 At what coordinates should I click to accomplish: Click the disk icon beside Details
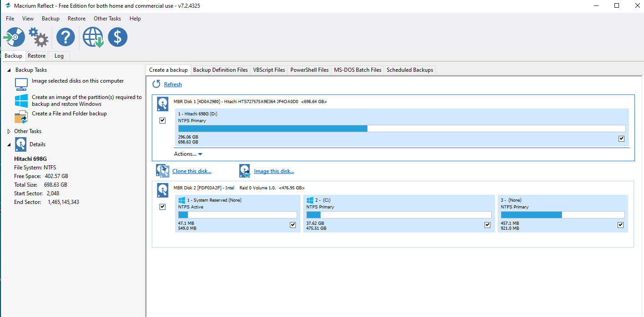(21, 144)
